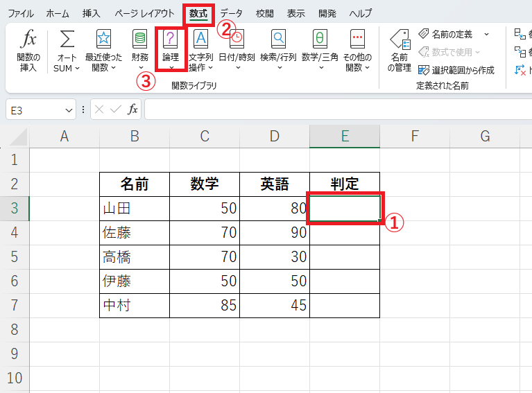Select column D header
The width and height of the screenshot is (532, 393).
[x=275, y=137]
